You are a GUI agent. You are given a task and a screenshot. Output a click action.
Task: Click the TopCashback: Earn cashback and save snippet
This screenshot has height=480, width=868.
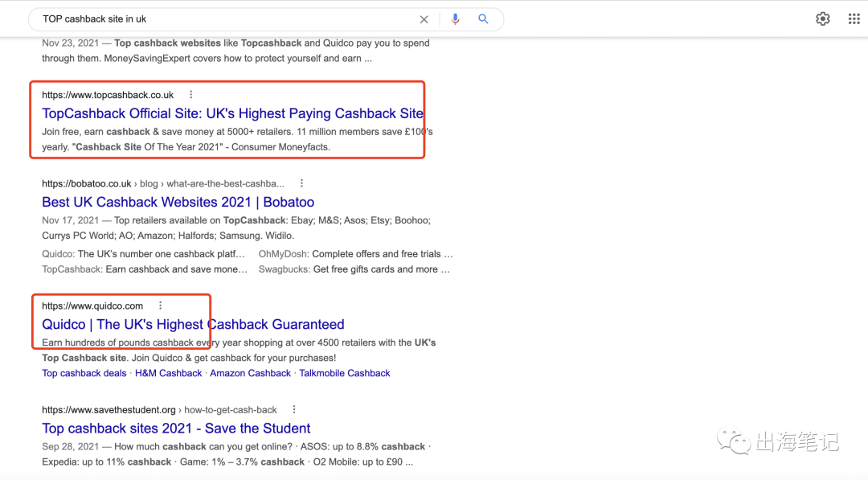[x=145, y=269]
